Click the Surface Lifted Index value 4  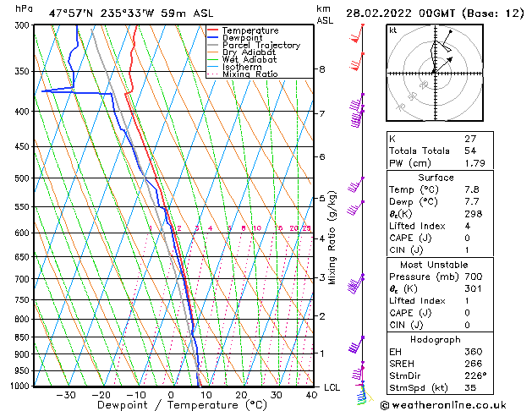[467, 226]
